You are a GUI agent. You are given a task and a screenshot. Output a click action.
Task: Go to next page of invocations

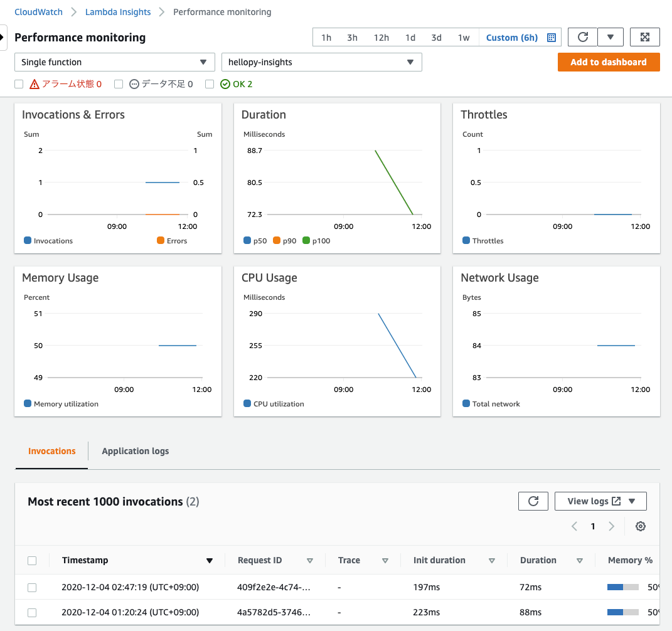[x=612, y=526]
